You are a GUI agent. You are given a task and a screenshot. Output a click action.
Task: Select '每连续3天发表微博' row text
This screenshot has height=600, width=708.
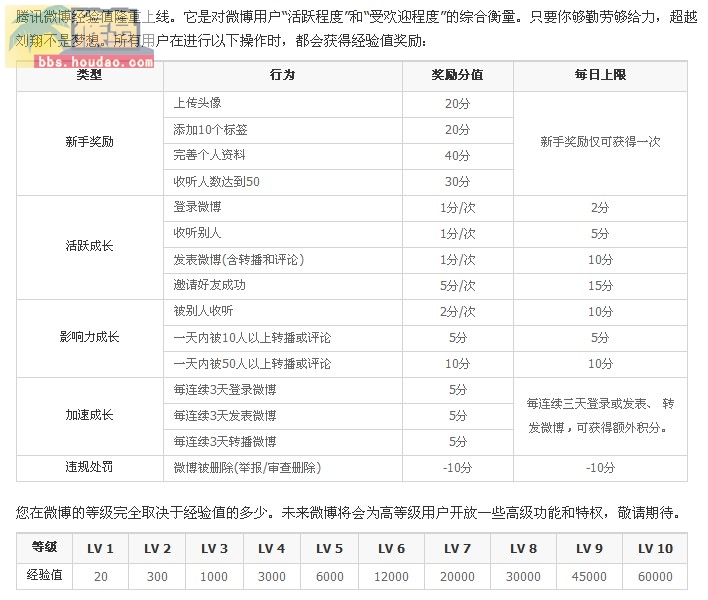click(225, 416)
